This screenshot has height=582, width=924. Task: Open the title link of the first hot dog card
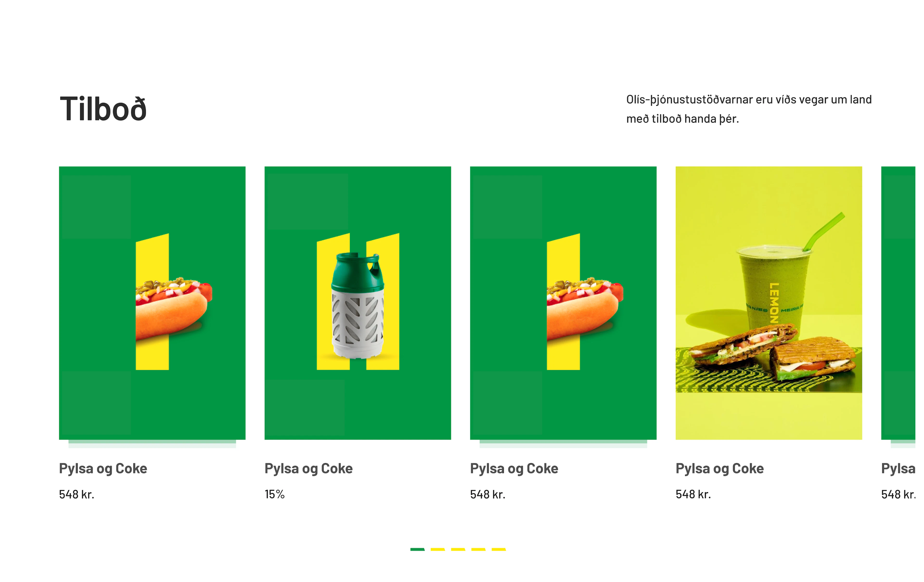click(x=103, y=469)
